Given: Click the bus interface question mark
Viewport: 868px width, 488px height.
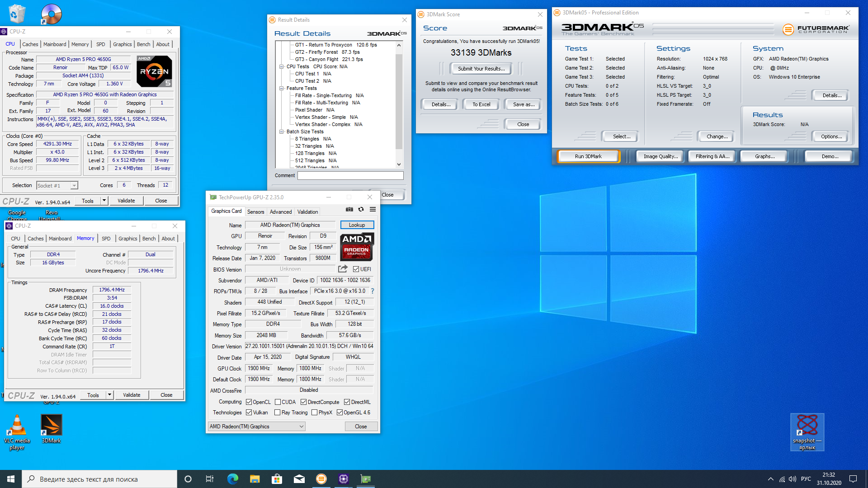Looking at the screenshot, I should click(x=373, y=291).
